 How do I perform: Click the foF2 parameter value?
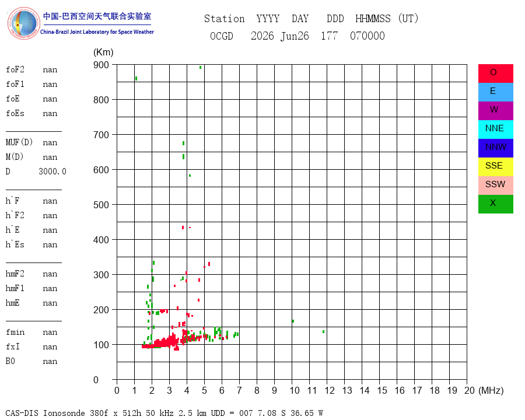50,69
